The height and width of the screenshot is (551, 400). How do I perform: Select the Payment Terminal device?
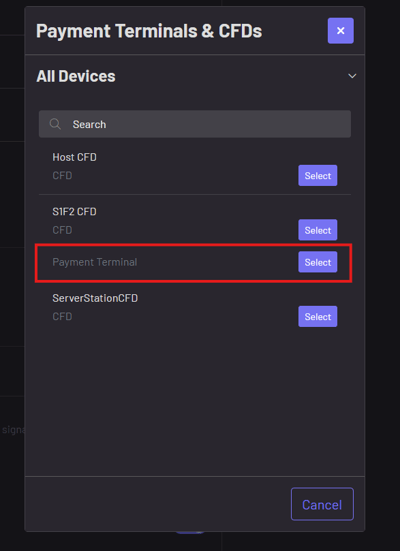point(318,262)
